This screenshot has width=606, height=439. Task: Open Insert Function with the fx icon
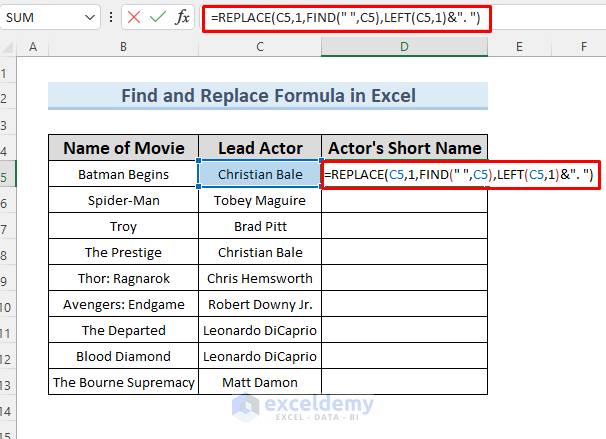(x=181, y=18)
